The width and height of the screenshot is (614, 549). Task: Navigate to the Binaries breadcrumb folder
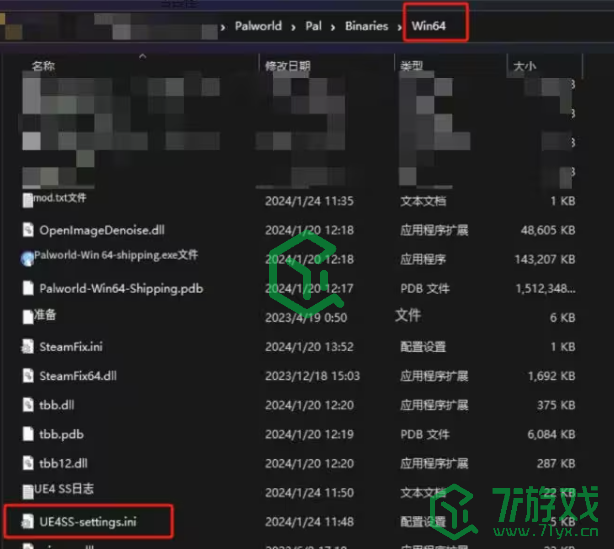[365, 26]
